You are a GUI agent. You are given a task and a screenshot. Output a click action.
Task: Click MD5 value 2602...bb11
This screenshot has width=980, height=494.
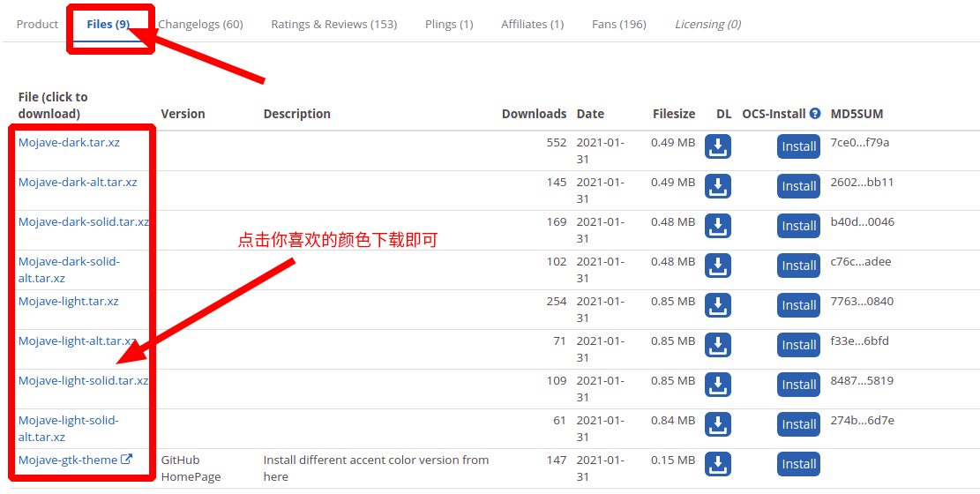(x=862, y=182)
